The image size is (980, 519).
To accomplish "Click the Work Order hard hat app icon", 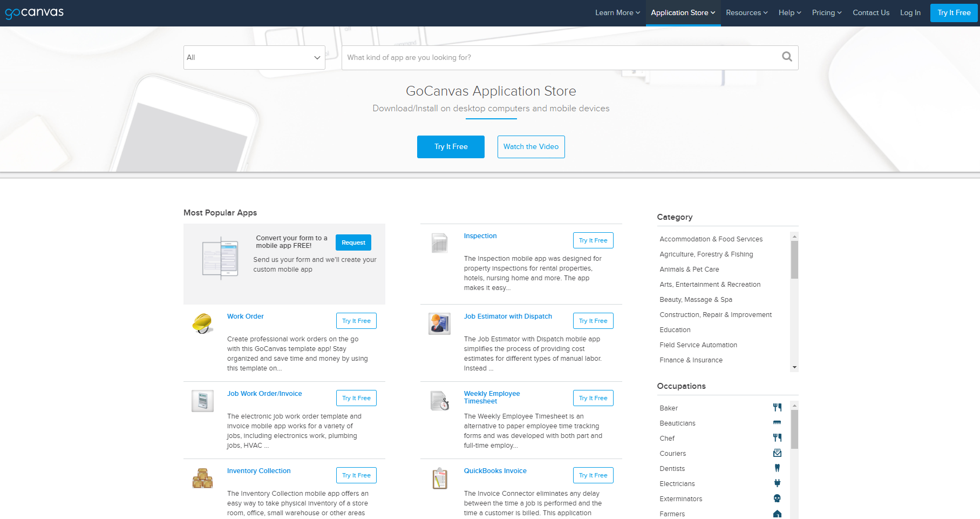I will pyautogui.click(x=202, y=322).
